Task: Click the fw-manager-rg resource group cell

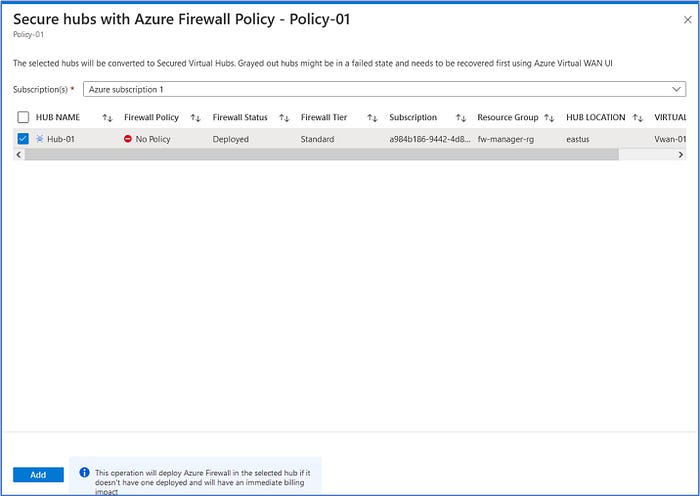Action: pos(505,139)
